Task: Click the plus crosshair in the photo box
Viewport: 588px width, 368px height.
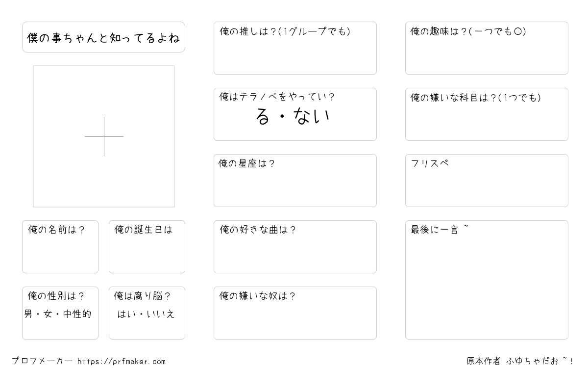Action: 104,136
